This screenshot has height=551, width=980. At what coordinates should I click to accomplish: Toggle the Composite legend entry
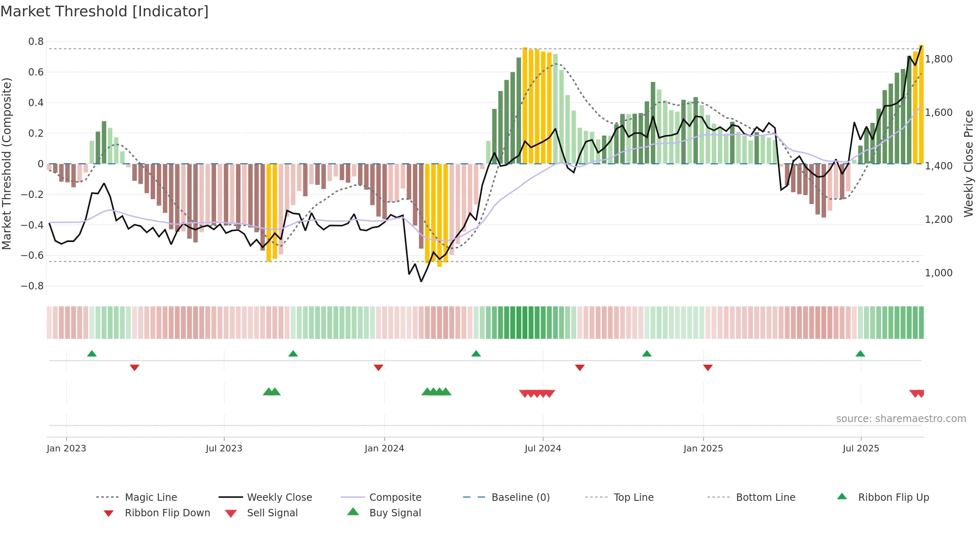click(381, 497)
